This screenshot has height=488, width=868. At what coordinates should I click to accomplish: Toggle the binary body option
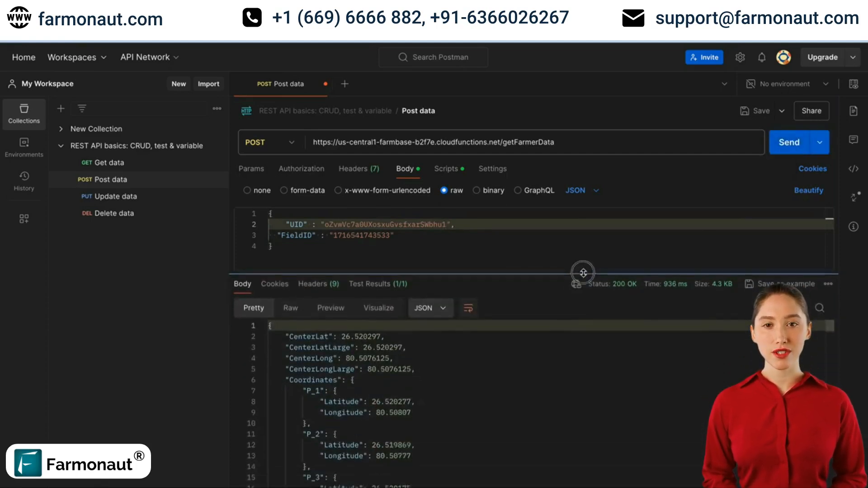tap(476, 190)
